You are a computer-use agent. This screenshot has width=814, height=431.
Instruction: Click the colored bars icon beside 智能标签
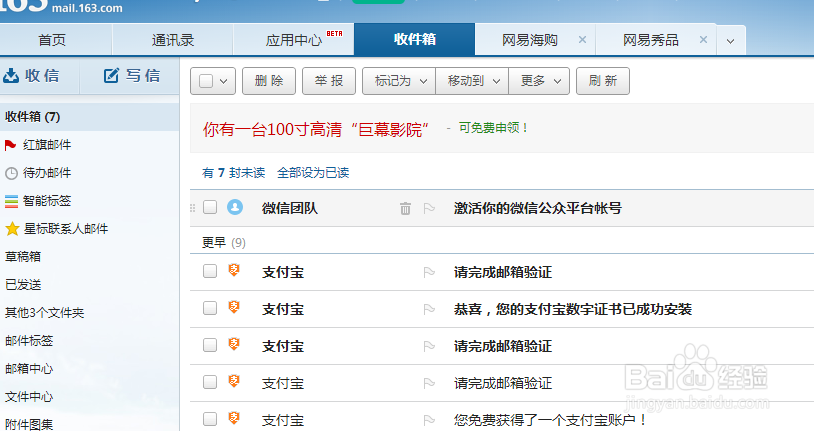pos(11,201)
